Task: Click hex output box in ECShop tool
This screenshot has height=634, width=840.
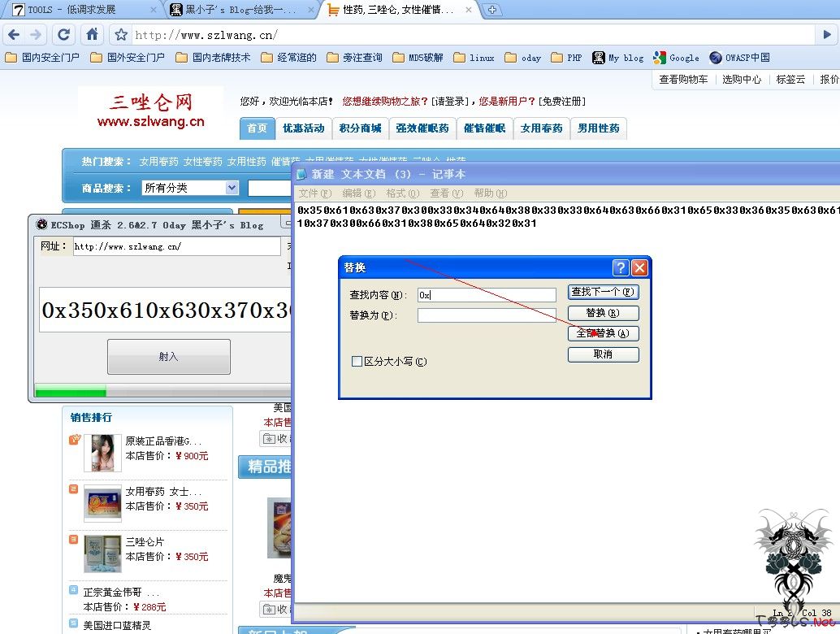Action: pyautogui.click(x=166, y=310)
